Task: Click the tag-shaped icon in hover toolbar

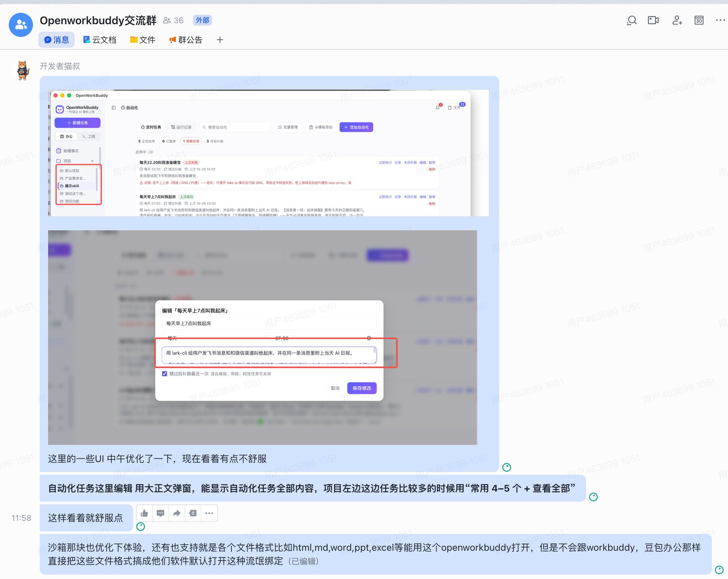Action: click(x=193, y=513)
